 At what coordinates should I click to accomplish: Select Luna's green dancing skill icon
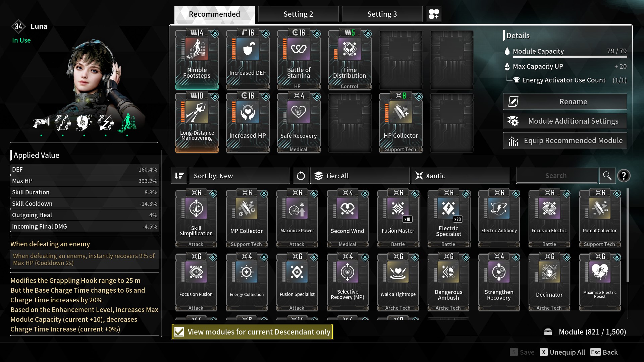pos(127,122)
